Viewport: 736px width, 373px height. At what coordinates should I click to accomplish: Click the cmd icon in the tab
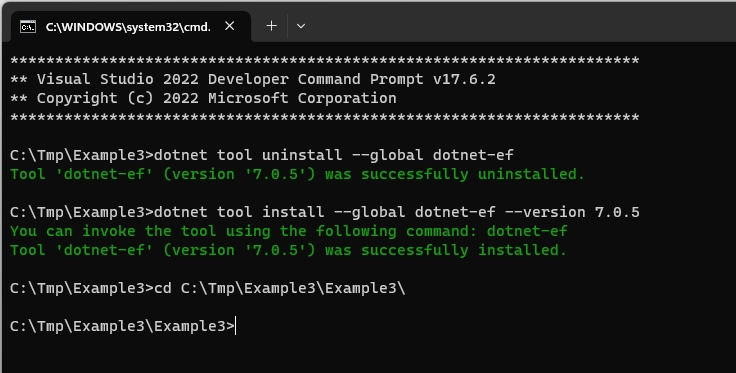pyautogui.click(x=28, y=27)
